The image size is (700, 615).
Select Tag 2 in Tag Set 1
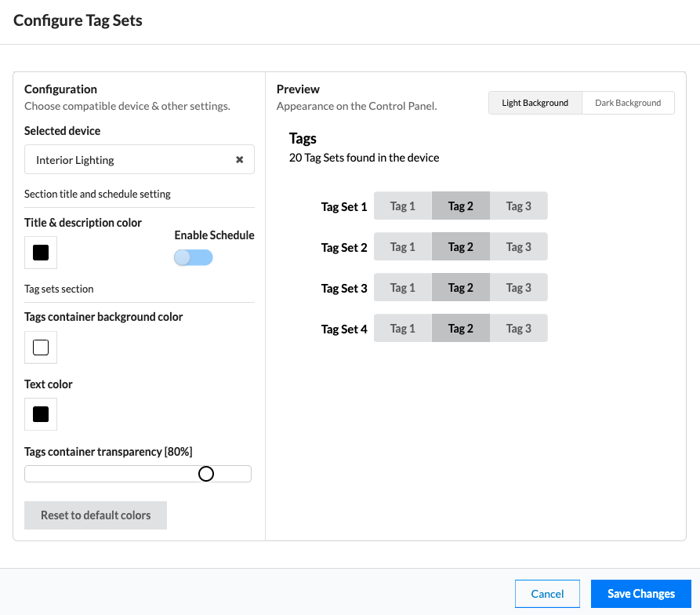click(x=461, y=206)
